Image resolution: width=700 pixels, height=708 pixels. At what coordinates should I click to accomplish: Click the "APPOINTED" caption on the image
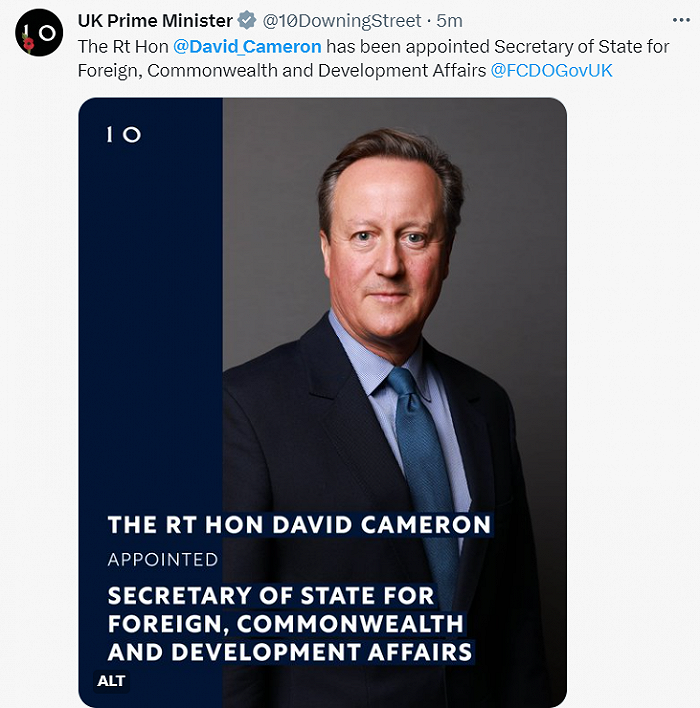click(x=163, y=559)
